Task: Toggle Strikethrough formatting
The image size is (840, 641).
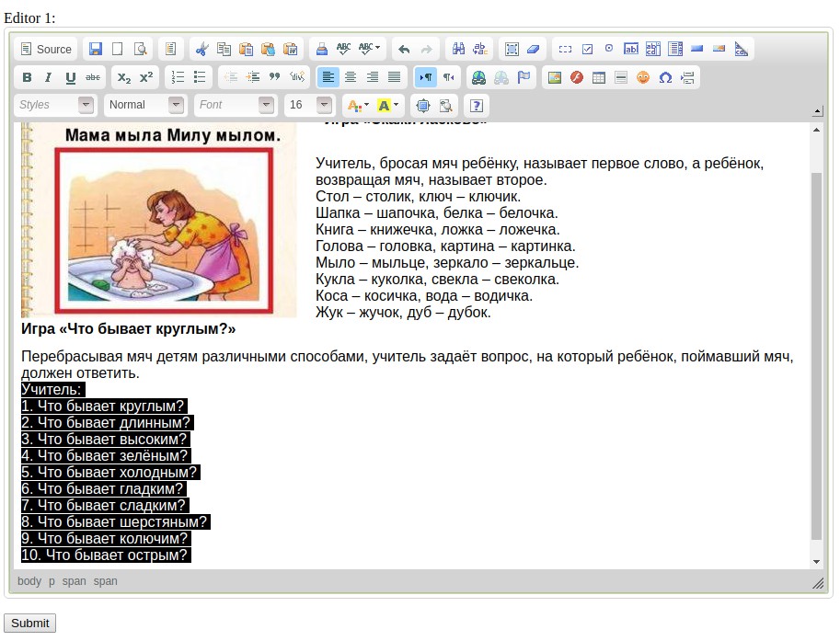Action: pos(93,77)
